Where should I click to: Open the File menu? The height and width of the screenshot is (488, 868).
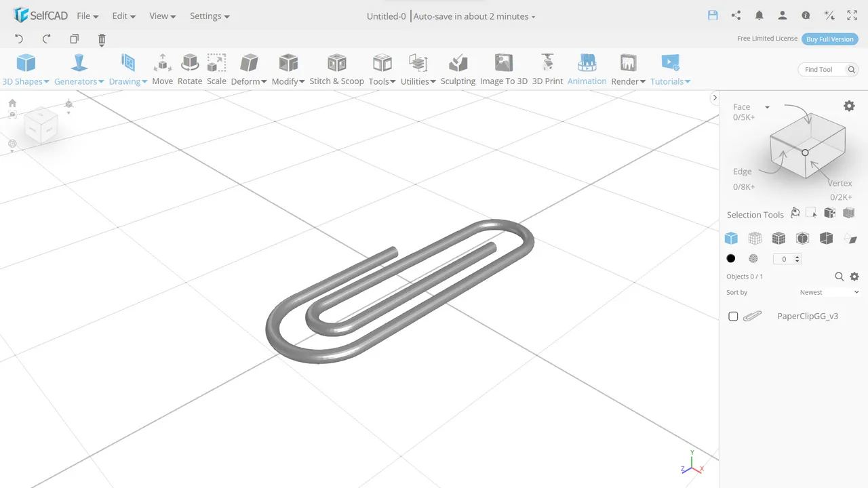pyautogui.click(x=87, y=16)
